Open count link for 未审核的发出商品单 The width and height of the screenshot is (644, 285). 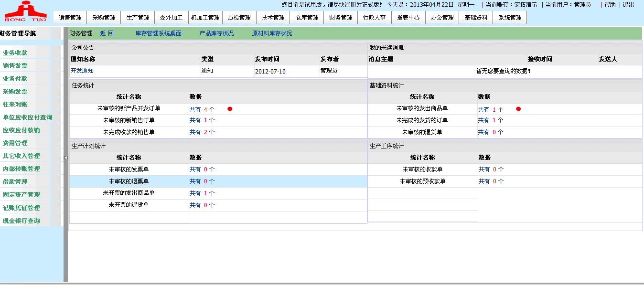(491, 109)
